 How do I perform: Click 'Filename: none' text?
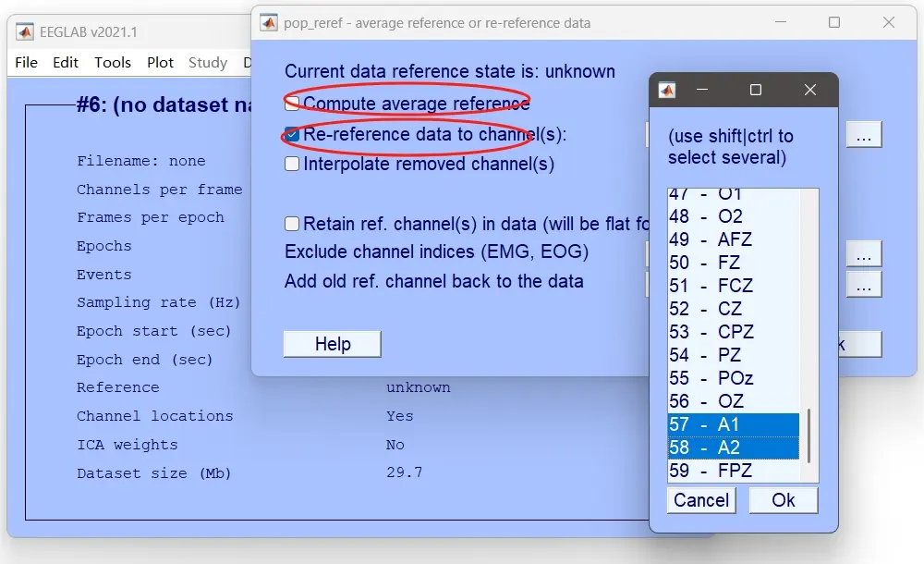point(140,161)
